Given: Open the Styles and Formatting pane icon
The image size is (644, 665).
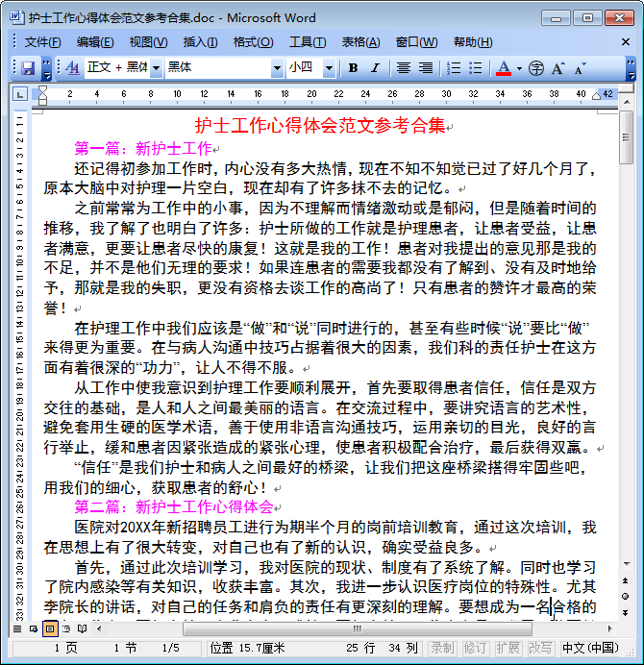Looking at the screenshot, I should point(73,68).
